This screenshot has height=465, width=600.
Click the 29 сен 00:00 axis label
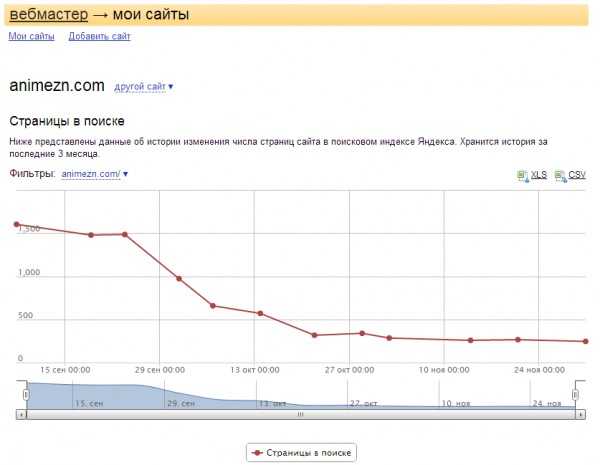point(160,370)
